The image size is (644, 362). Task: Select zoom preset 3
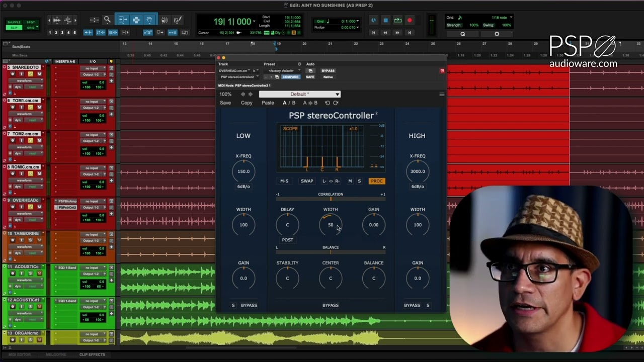point(62,33)
